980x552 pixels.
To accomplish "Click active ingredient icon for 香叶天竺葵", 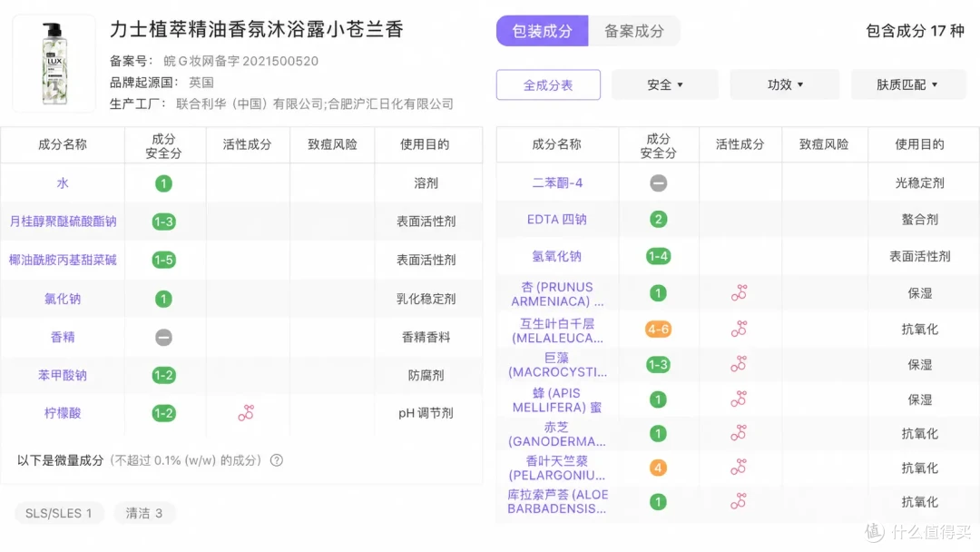I will pos(740,467).
